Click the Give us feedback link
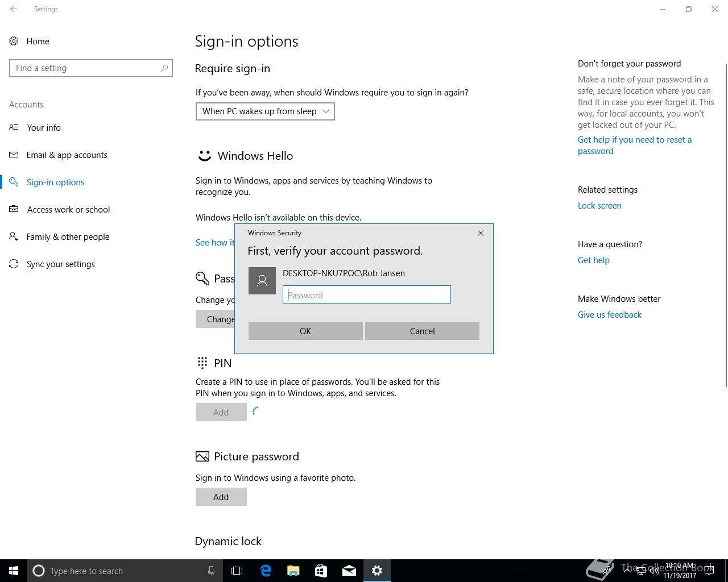 coord(610,315)
